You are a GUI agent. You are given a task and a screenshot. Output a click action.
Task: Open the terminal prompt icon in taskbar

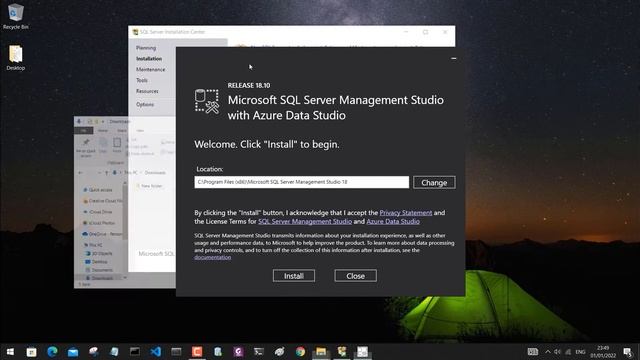point(259,351)
